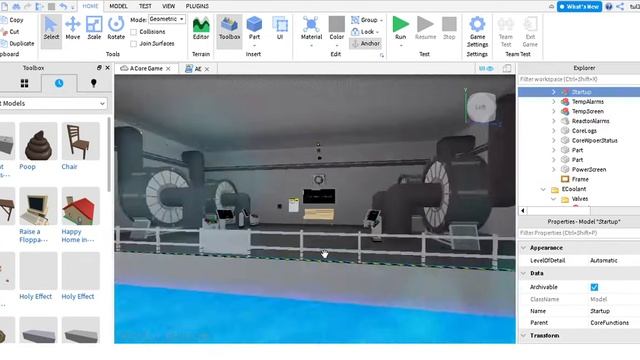Screen dimensions: 640x360
Task: Collapse the Transform properties section
Action: (x=524, y=336)
